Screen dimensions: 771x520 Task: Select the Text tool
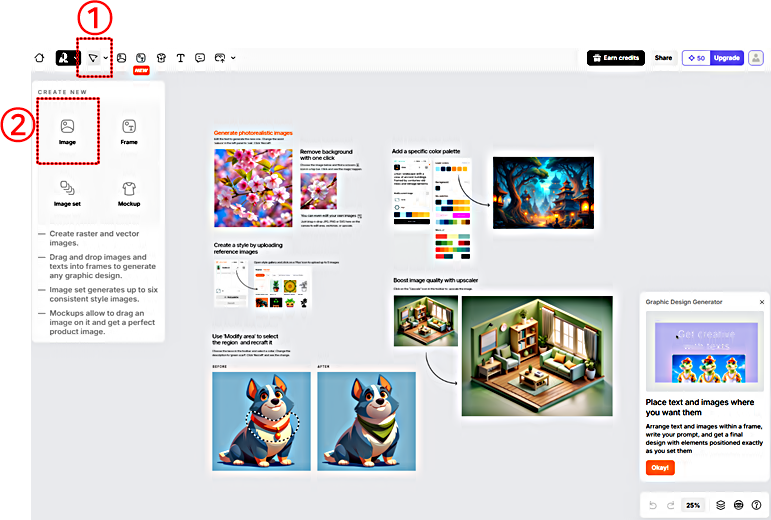[x=180, y=58]
